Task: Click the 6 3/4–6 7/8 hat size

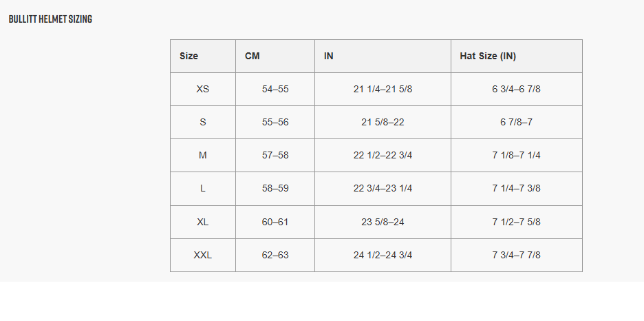Action: click(x=516, y=89)
